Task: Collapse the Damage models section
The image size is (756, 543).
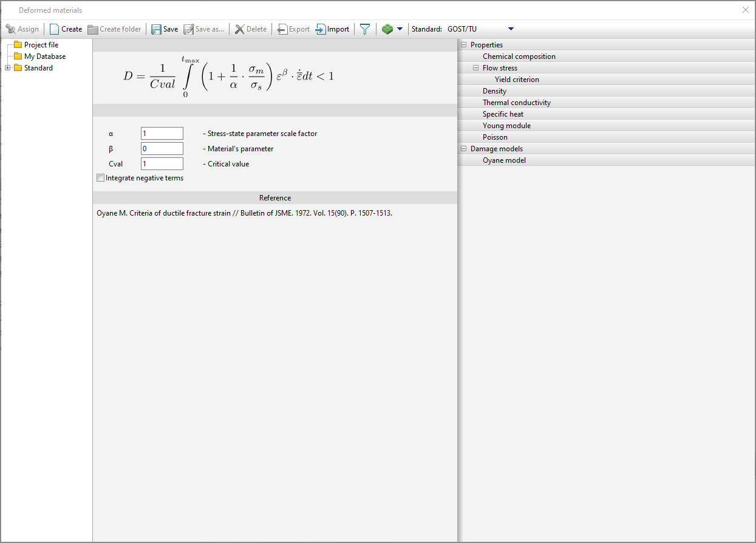Action: 464,149
